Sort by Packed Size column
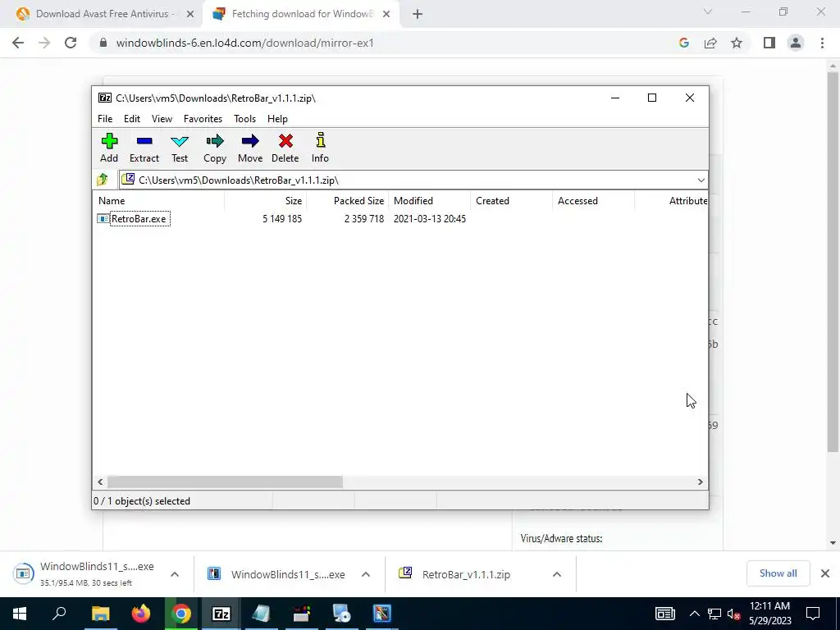This screenshot has height=630, width=840. (347, 201)
